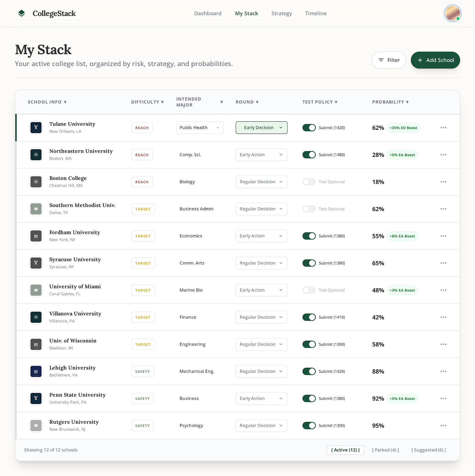The height and width of the screenshot is (476, 475).
Task: Sort by Probability column header
Action: click(x=390, y=102)
